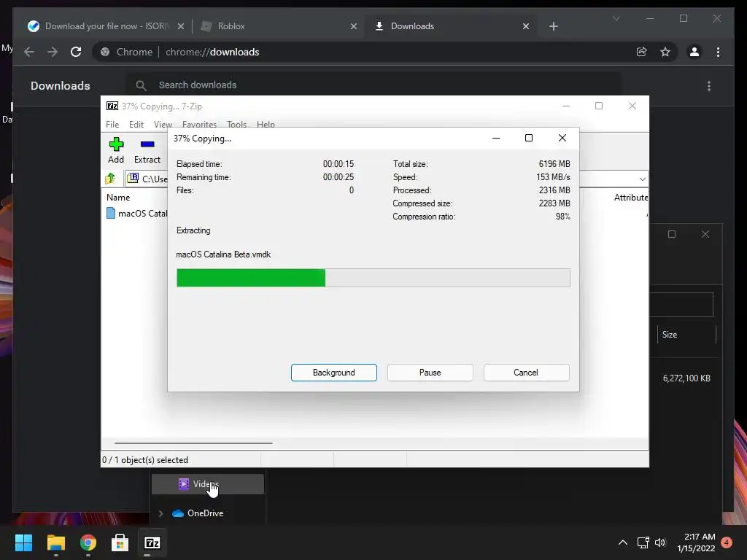Click the Search downloads field
Screen dimensions: 747x560
(x=374, y=85)
